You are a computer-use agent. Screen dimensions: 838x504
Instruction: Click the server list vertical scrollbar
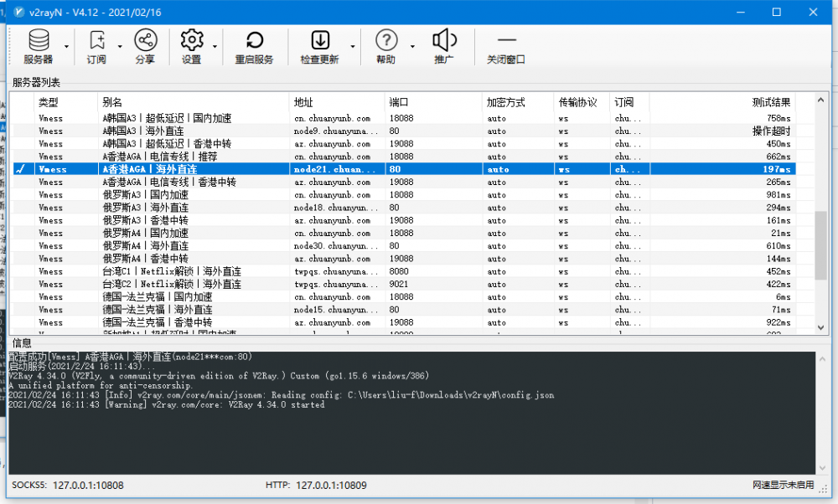821,234
